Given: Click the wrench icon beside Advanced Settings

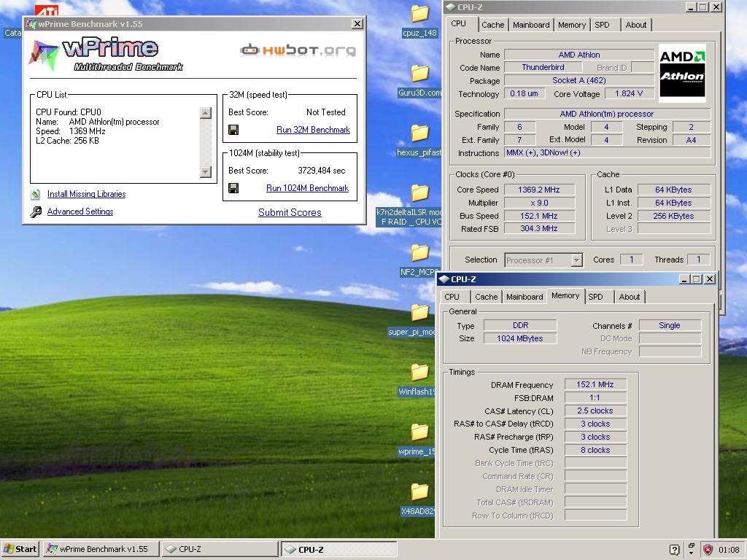Looking at the screenshot, I should pos(36,212).
